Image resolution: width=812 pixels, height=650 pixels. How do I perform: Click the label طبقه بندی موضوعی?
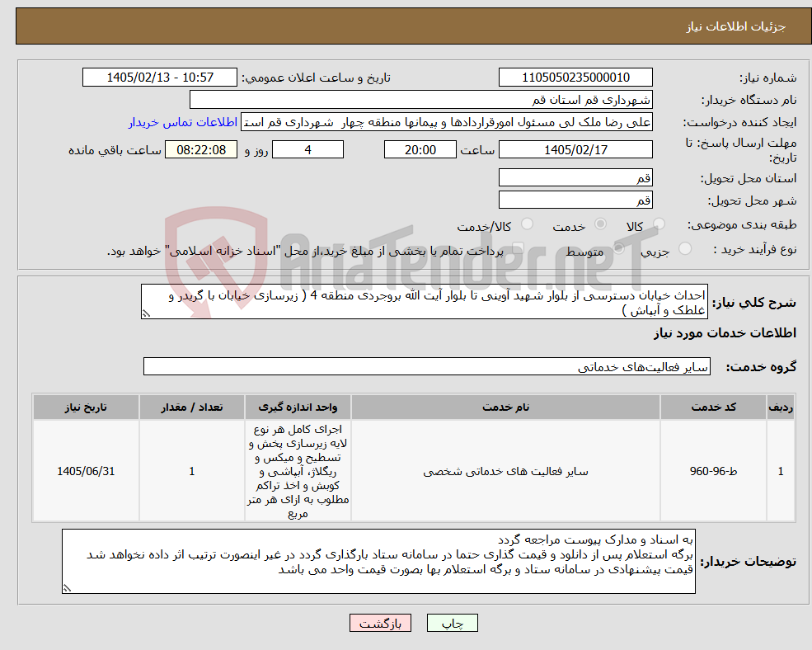742,224
